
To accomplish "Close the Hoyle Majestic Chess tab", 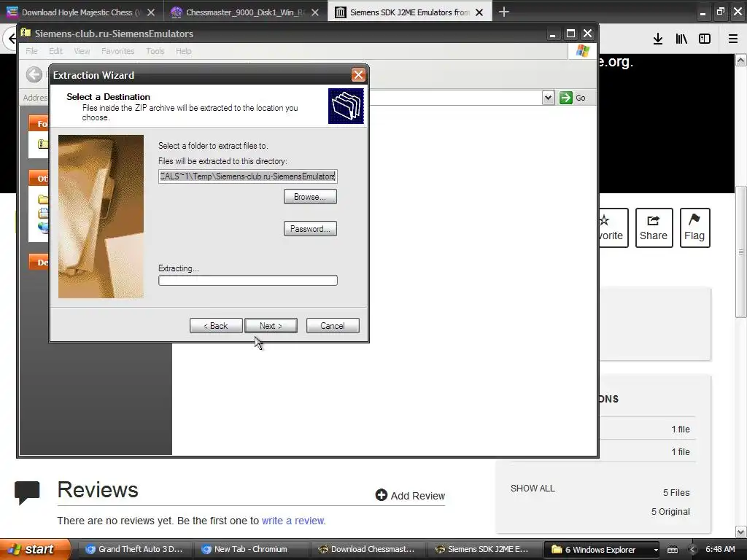I will point(150,12).
